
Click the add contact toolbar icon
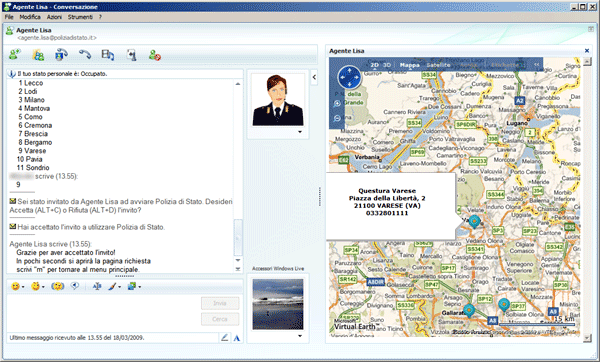[15, 55]
